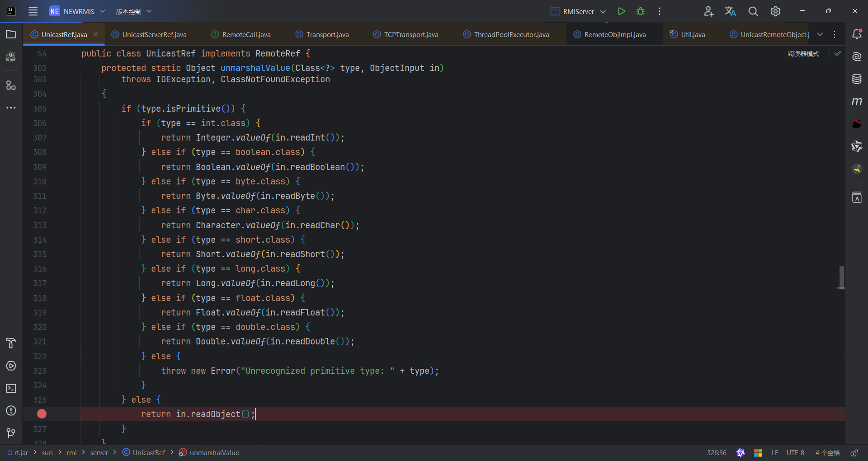Open the Structure tool window icon
Viewport: 868px width, 461px height.
point(11,85)
